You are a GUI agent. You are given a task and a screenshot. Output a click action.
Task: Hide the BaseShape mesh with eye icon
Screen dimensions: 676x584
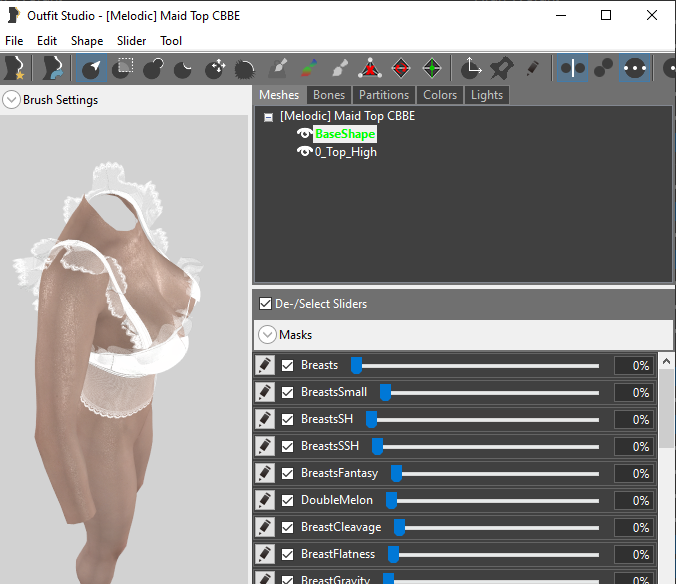[x=305, y=134]
